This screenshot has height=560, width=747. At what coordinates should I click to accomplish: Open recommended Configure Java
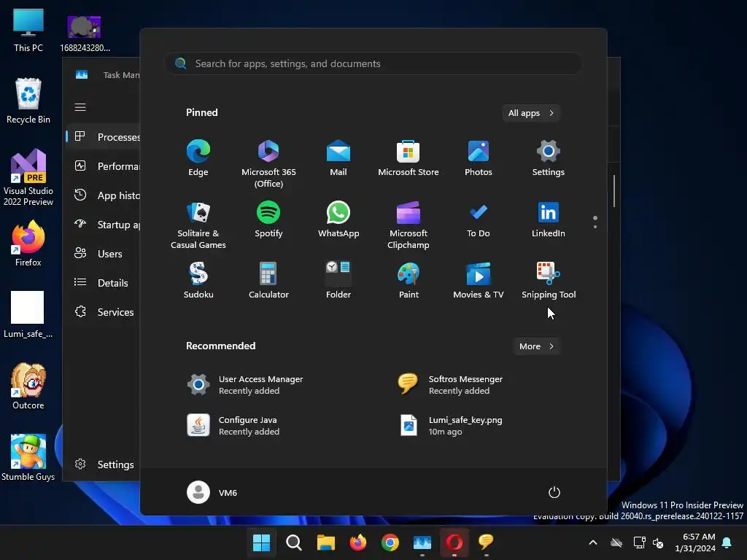pyautogui.click(x=233, y=426)
